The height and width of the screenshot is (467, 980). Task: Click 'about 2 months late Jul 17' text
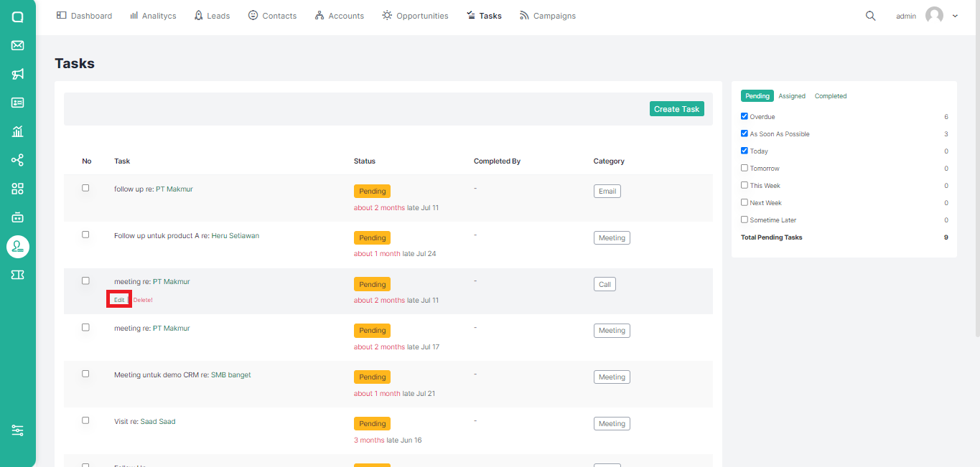pyautogui.click(x=396, y=347)
